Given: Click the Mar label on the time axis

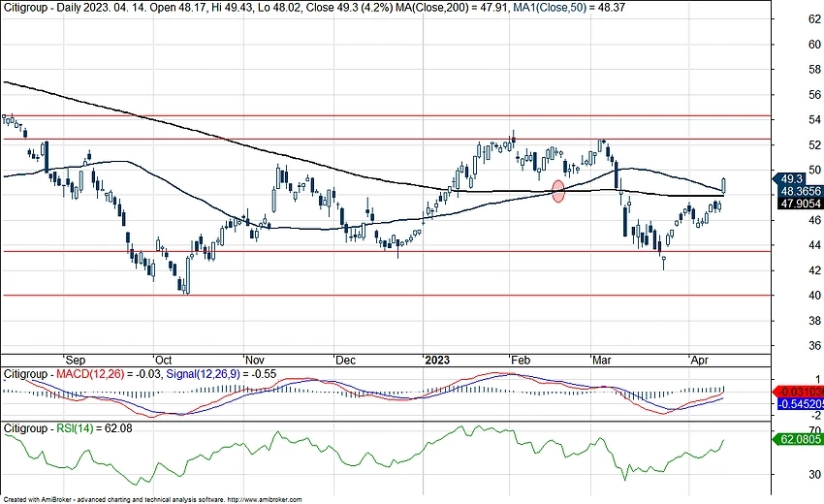Looking at the screenshot, I should (x=602, y=360).
